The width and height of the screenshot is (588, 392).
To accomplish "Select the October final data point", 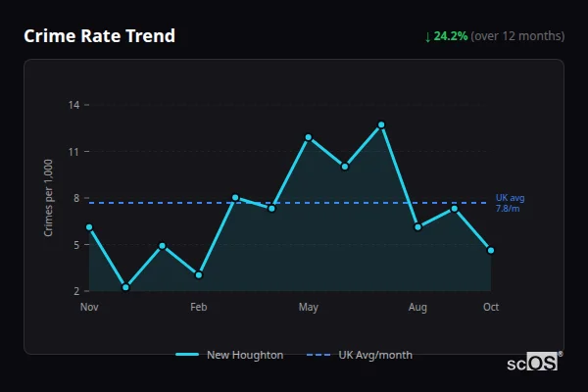I will point(491,250).
